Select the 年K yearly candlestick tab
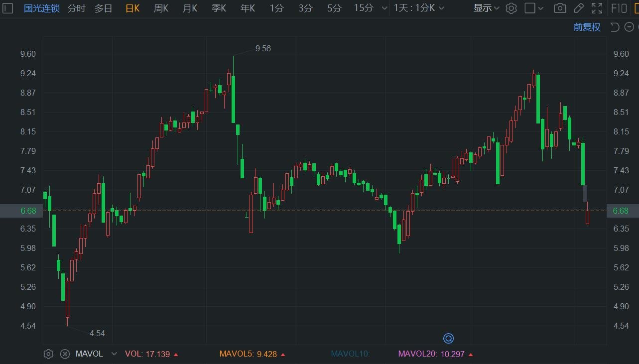This screenshot has height=364, width=639. (x=248, y=8)
